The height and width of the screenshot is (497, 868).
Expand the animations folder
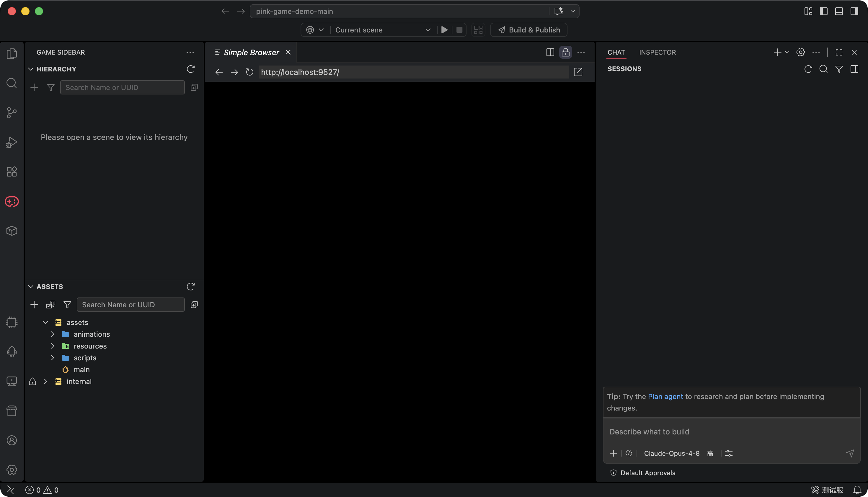coord(53,334)
